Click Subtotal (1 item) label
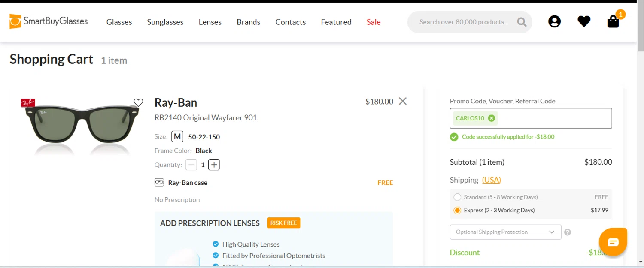The width and height of the screenshot is (644, 268). 477,162
